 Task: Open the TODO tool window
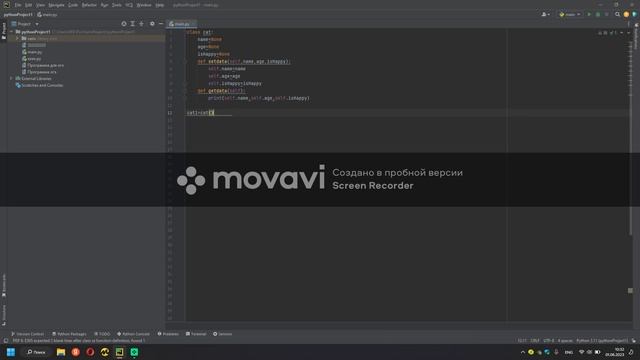(102, 334)
